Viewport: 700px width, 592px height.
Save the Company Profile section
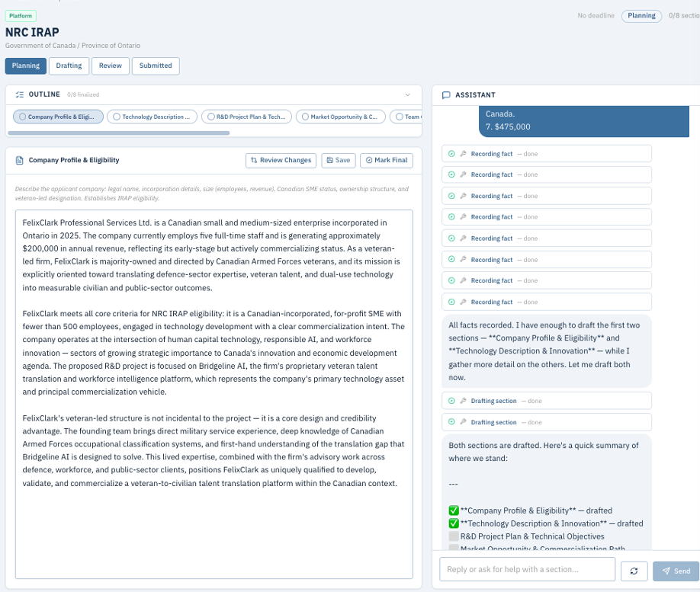339,160
